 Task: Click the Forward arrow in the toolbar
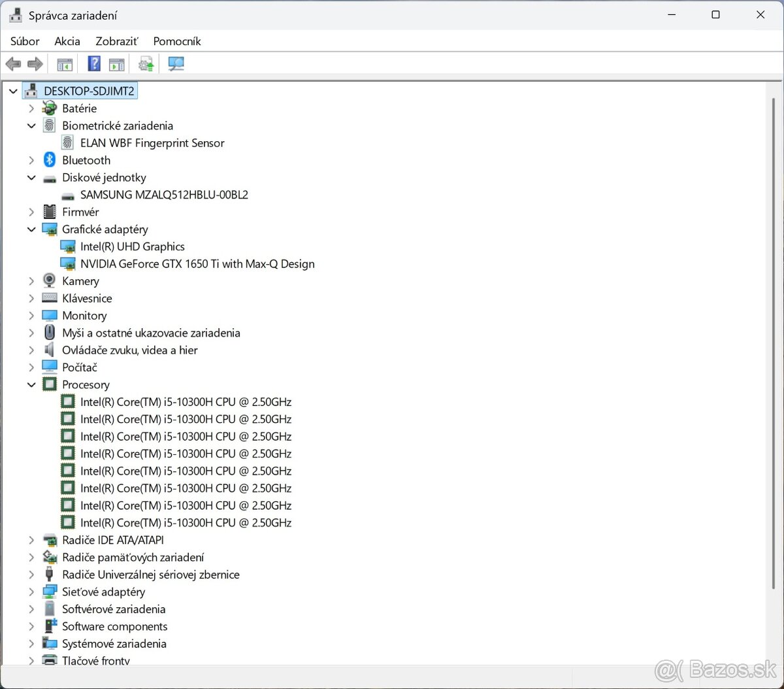coord(35,64)
